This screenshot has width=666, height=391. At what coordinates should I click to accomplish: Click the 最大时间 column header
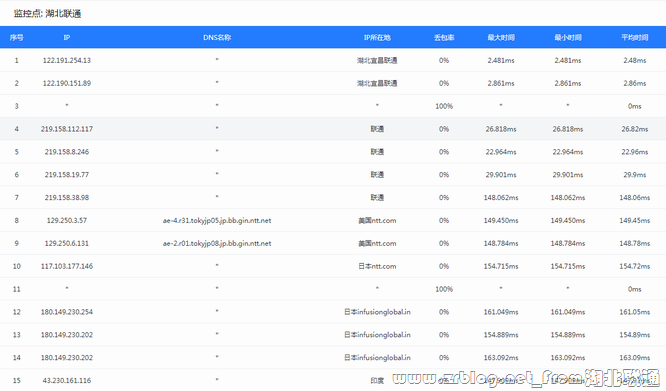click(501, 37)
